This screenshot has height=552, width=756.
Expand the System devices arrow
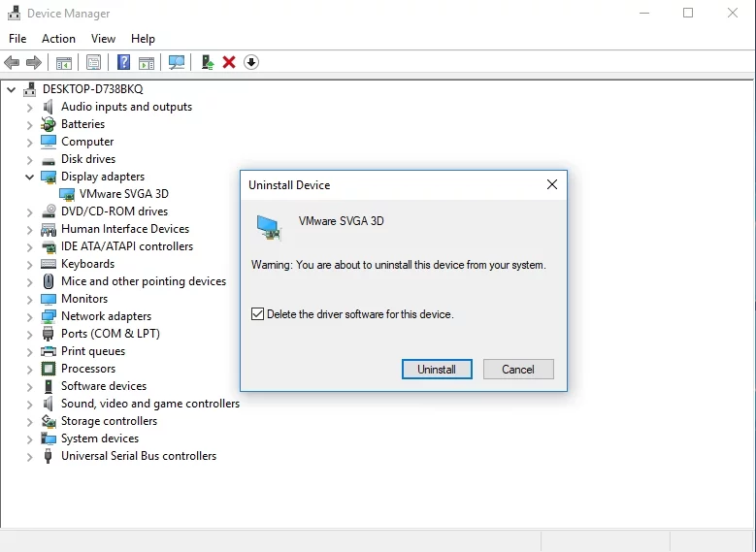(x=29, y=439)
